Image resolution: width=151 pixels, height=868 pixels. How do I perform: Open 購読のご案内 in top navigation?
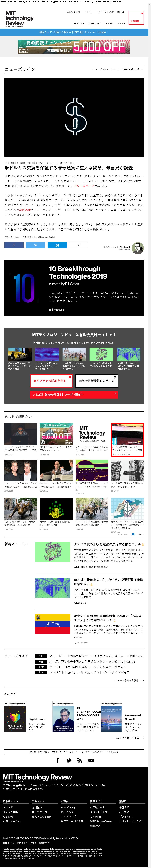[73, 12]
